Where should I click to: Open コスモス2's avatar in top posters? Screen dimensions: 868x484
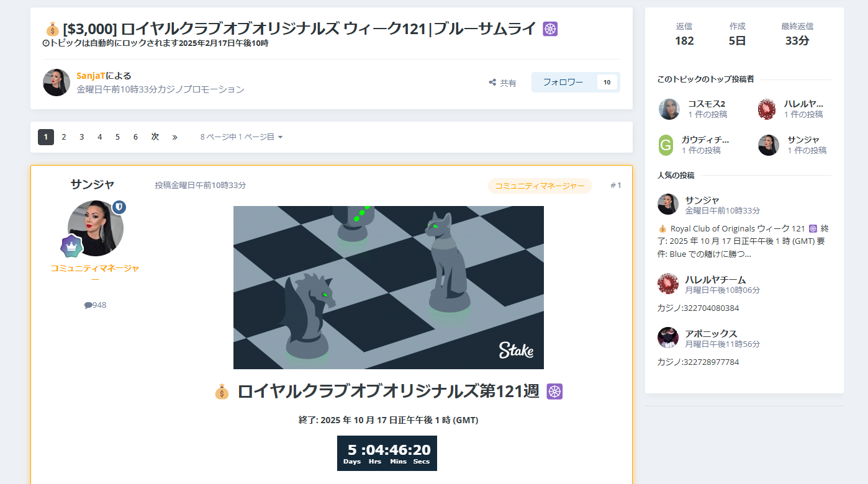pos(669,109)
